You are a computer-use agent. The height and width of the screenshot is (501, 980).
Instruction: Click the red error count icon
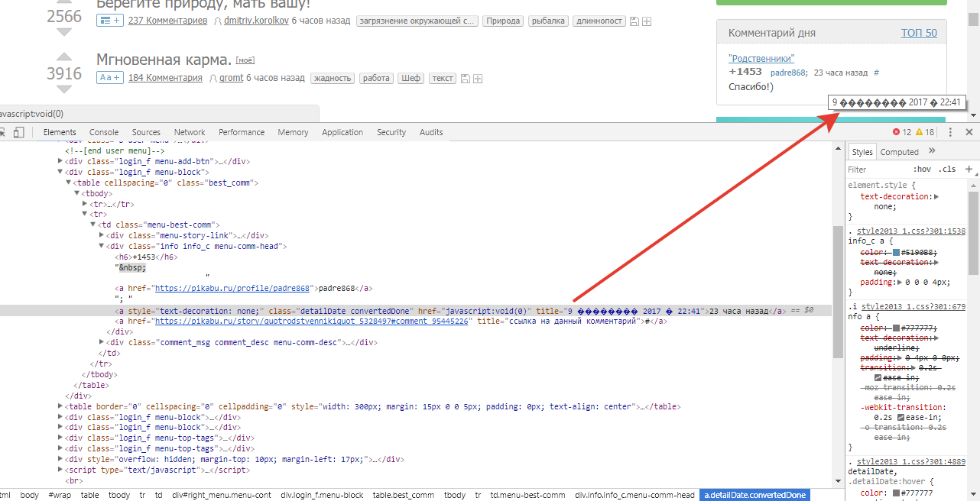coord(897,132)
